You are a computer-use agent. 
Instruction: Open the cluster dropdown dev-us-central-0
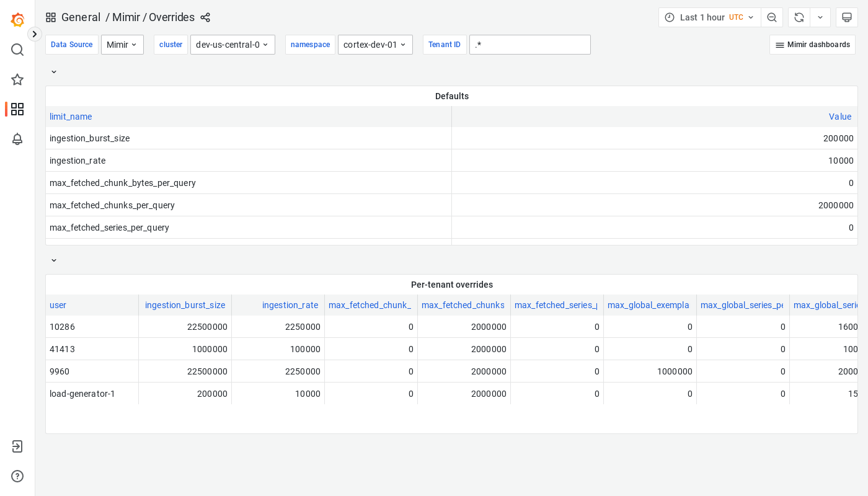coord(232,44)
